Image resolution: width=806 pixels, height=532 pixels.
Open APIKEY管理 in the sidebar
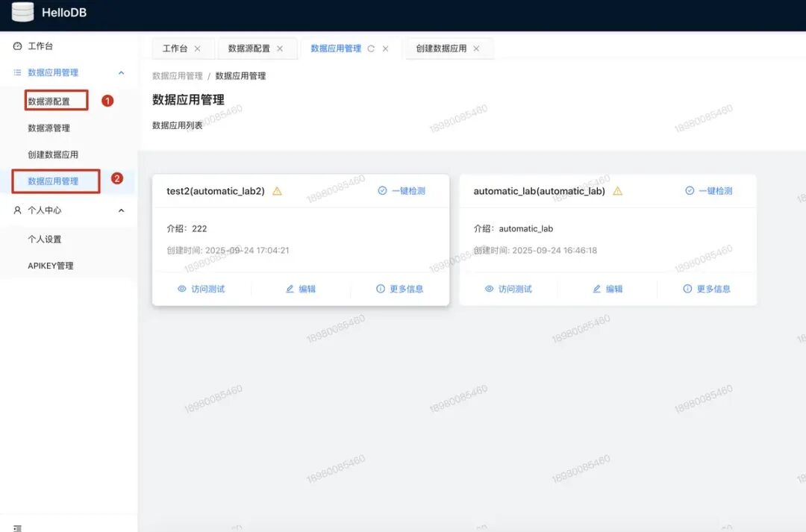coord(51,266)
